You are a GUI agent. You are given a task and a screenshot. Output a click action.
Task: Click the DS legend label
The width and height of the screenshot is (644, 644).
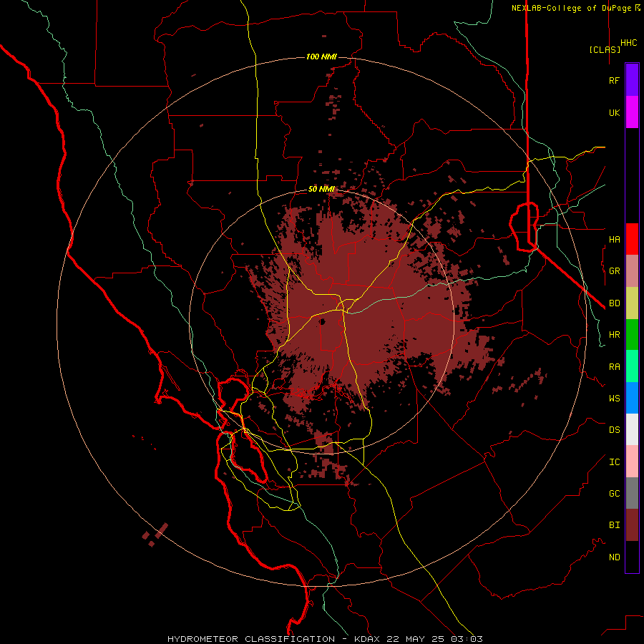pyautogui.click(x=614, y=430)
